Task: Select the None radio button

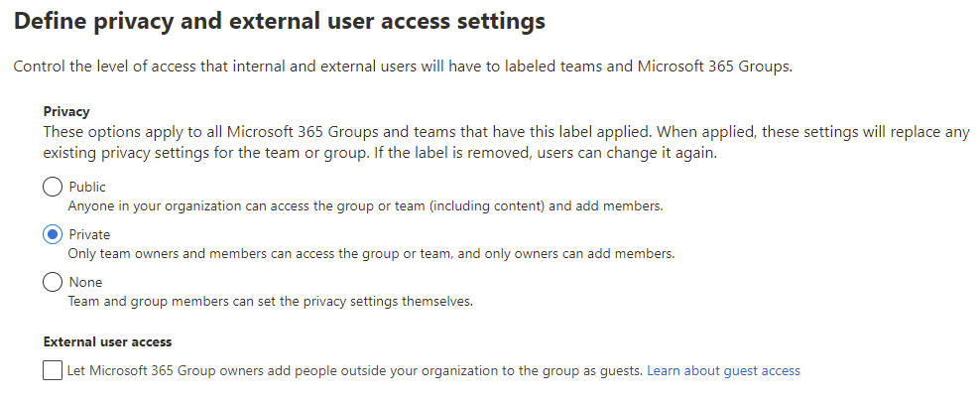Action: 53,282
